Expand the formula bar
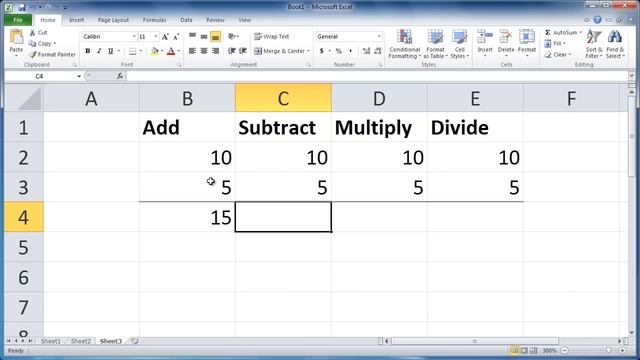Image resolution: width=640 pixels, height=360 pixels. (x=631, y=76)
